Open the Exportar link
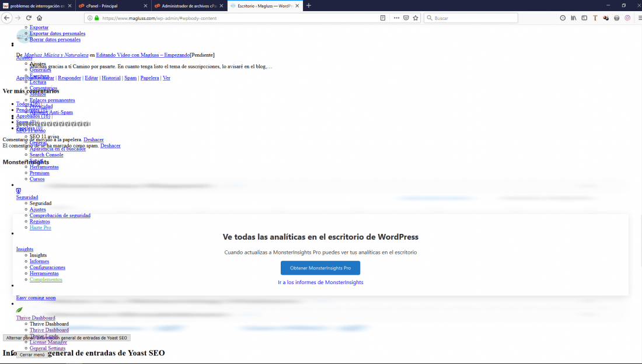 point(39,27)
